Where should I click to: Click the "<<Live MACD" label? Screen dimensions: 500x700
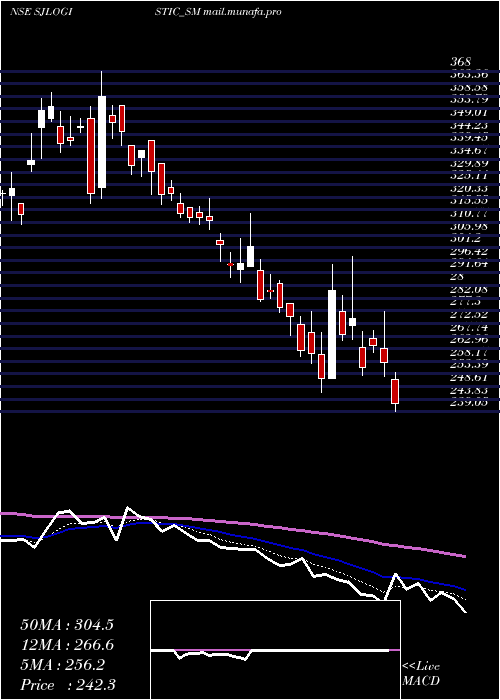pyautogui.click(x=421, y=674)
